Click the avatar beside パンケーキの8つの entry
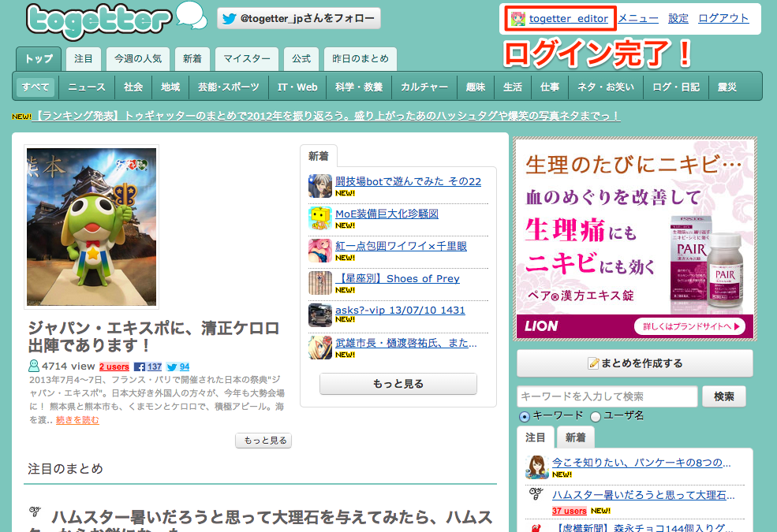777x532 pixels. (x=536, y=467)
